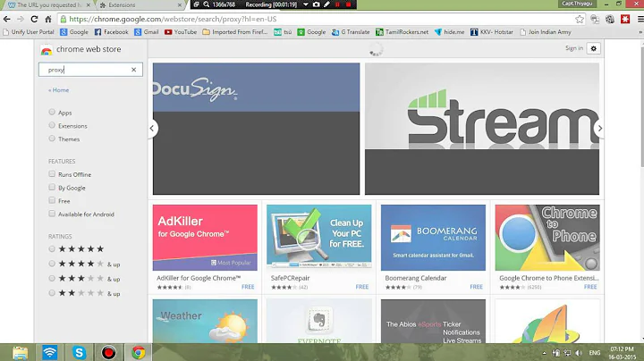
Task: Open SafePCRepair extension tile
Action: tap(319, 248)
